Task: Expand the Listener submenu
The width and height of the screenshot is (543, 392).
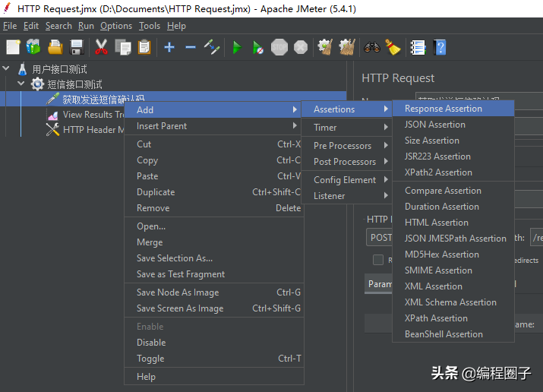Action: click(x=346, y=196)
